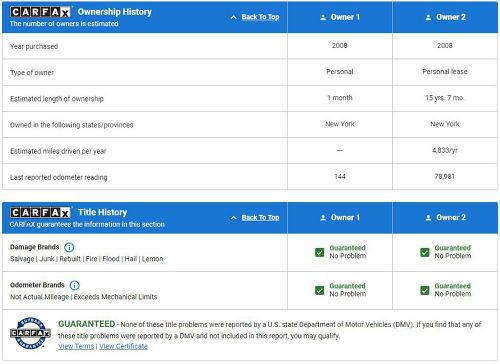
Task: Click Owner 1 'New York' state cell
Action: [x=340, y=124]
